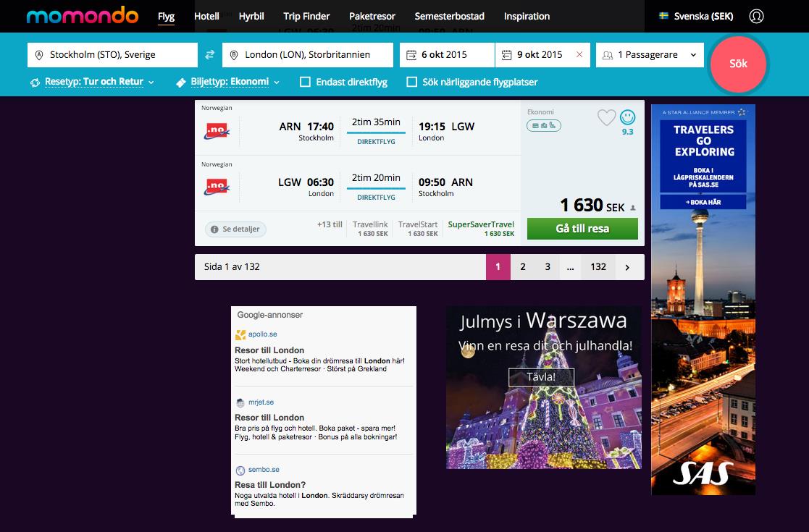The width and height of the screenshot is (809, 532).
Task: Click the red Sök search button
Action: (x=738, y=64)
